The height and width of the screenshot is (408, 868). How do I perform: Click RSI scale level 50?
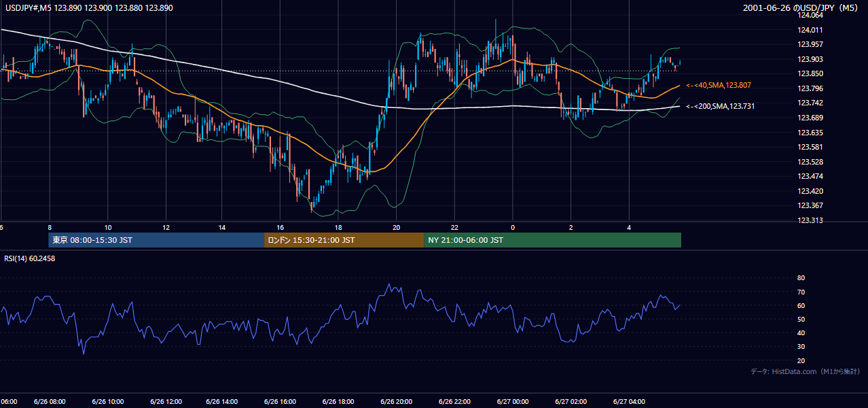[x=801, y=319]
